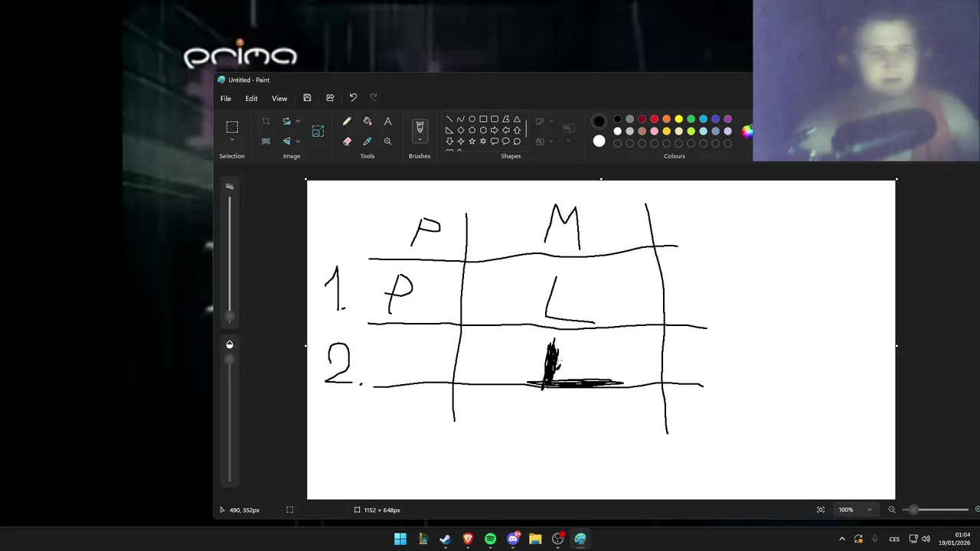Select Colour 1 primary black circle
The height and width of the screenshot is (551, 980).
(x=599, y=121)
